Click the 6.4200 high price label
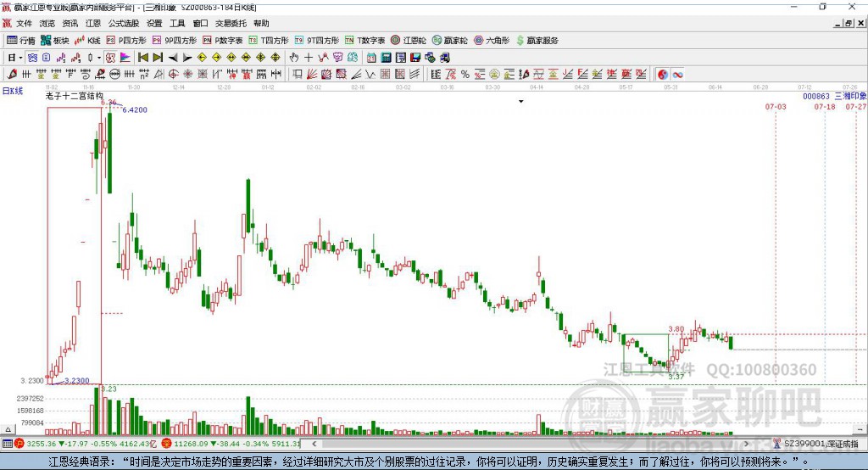 click(x=135, y=109)
